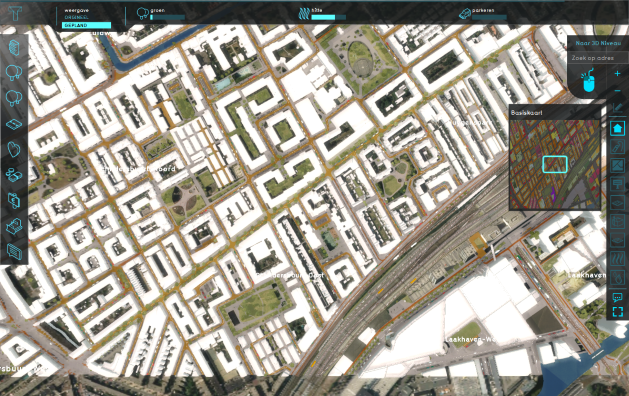The image size is (629, 396).
Task: Click the weergave label in top bar
Action: 76,10
